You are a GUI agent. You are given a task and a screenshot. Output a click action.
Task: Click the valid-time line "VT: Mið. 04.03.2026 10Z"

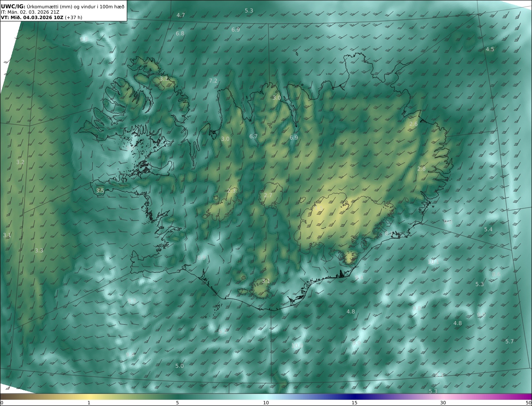[32, 17]
